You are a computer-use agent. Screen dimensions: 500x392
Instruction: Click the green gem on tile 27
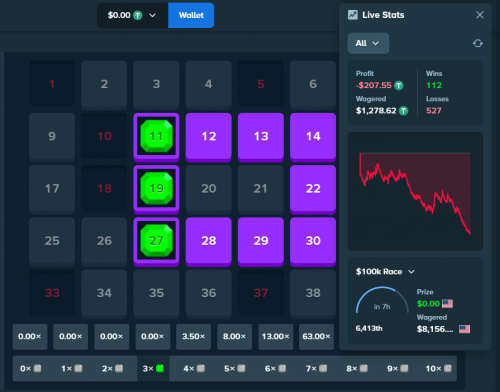click(156, 241)
